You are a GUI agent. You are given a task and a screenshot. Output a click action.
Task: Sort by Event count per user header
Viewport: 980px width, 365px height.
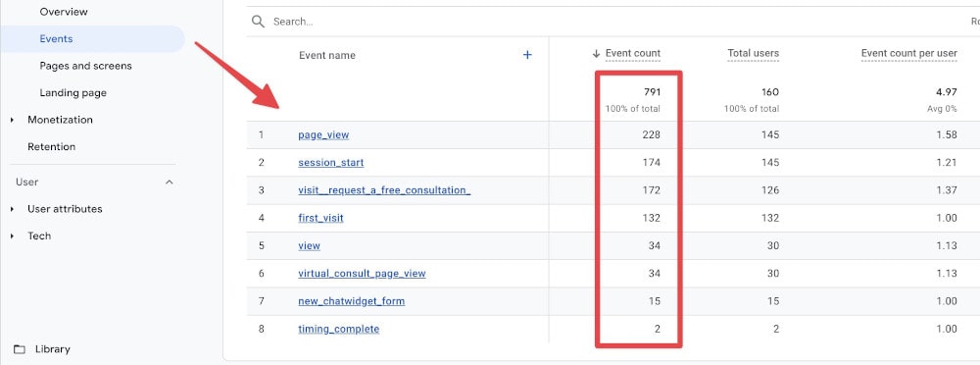tap(908, 54)
